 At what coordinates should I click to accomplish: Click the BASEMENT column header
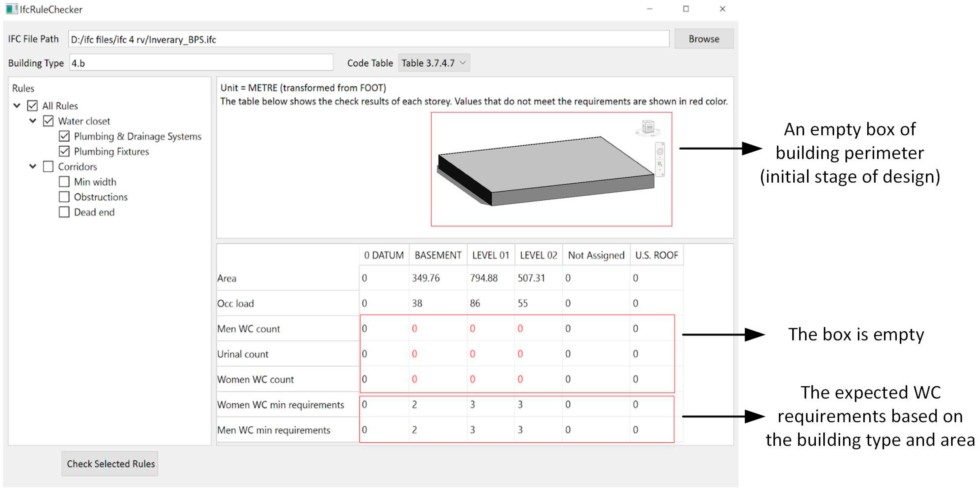click(x=438, y=255)
